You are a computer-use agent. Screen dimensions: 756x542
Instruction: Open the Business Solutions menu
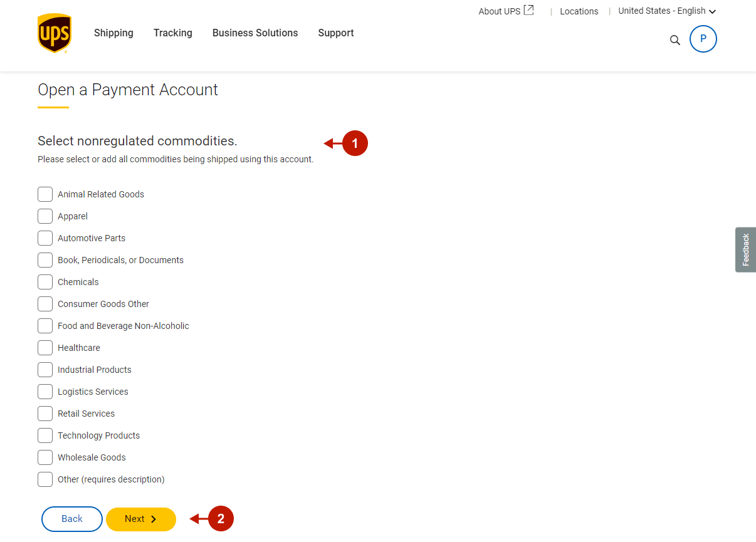pos(255,33)
